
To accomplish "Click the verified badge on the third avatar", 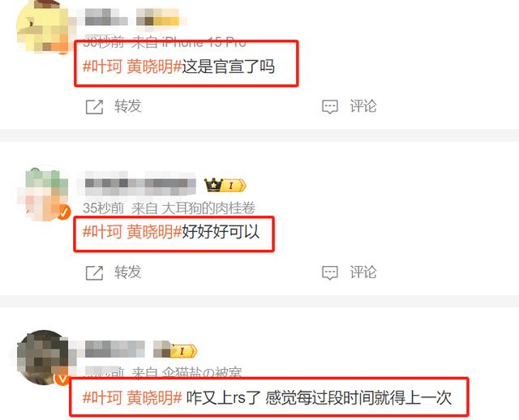I will pyautogui.click(x=62, y=379).
